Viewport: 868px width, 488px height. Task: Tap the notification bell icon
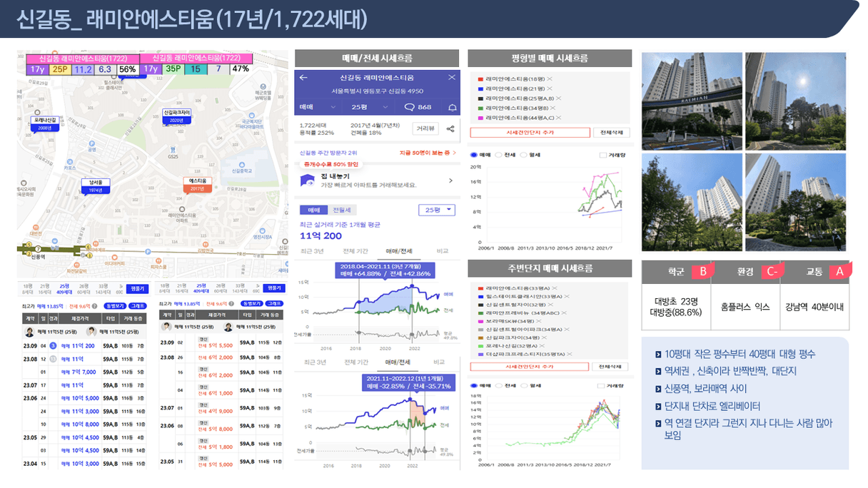pos(451,107)
